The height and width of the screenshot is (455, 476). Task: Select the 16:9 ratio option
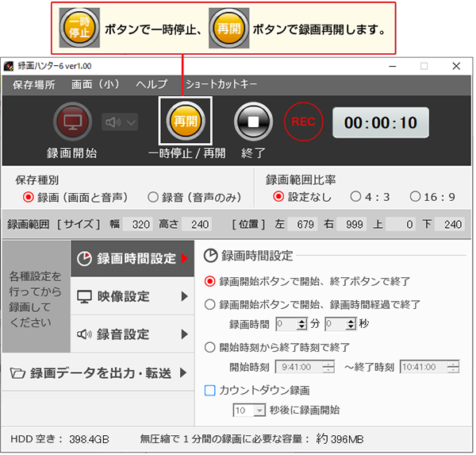pos(432,197)
